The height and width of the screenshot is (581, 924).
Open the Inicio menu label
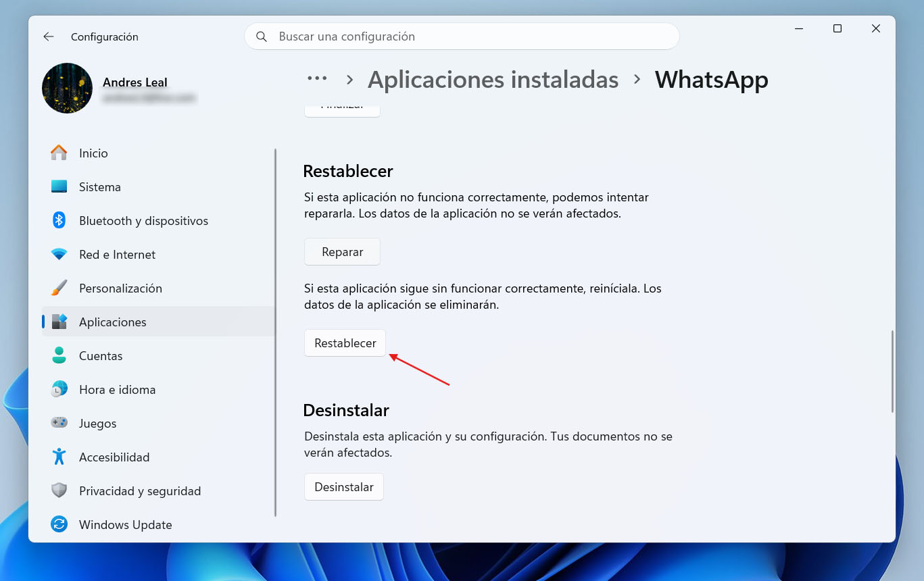pyautogui.click(x=93, y=153)
